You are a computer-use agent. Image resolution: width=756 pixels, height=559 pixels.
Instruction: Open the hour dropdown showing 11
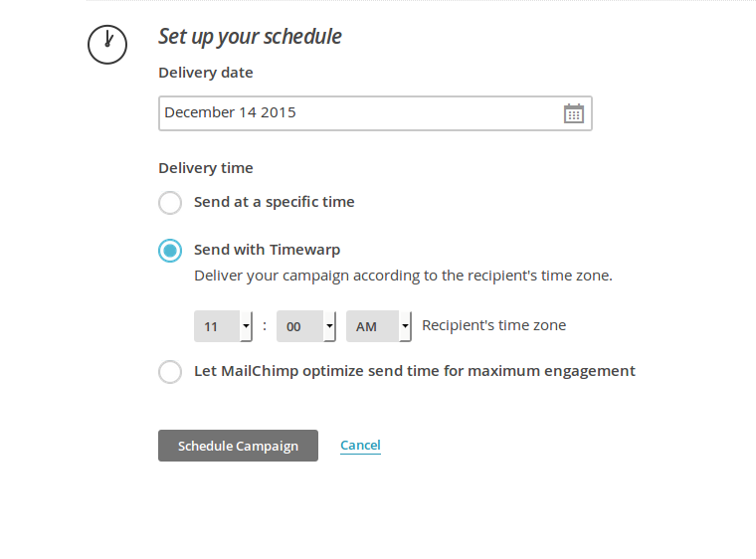[223, 326]
